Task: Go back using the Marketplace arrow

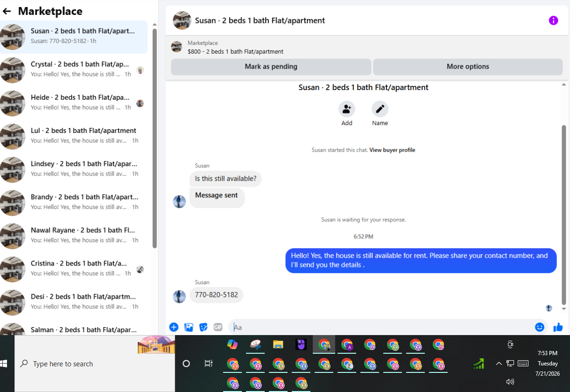Action: pyautogui.click(x=7, y=11)
